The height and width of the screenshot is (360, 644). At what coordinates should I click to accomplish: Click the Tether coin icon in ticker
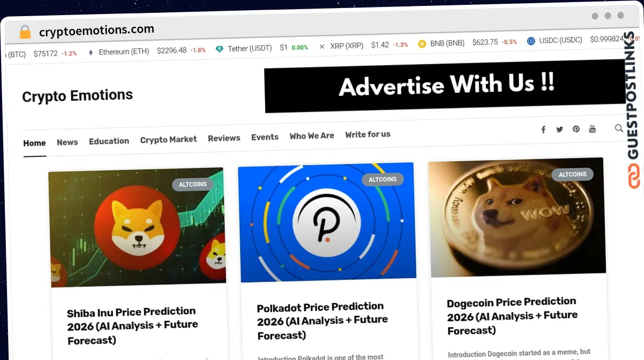coord(219,49)
